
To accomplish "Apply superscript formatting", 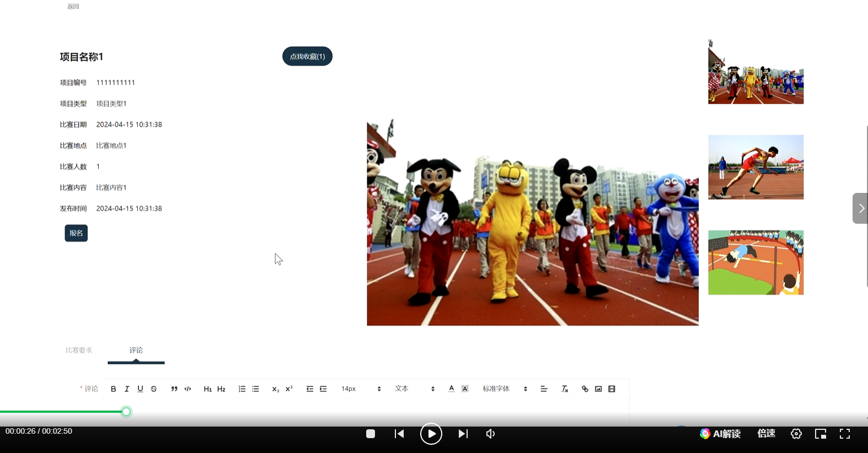I will [x=289, y=389].
